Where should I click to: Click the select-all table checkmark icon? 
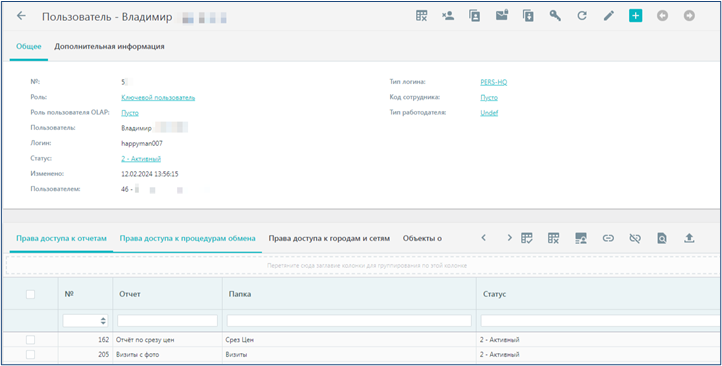(526, 238)
